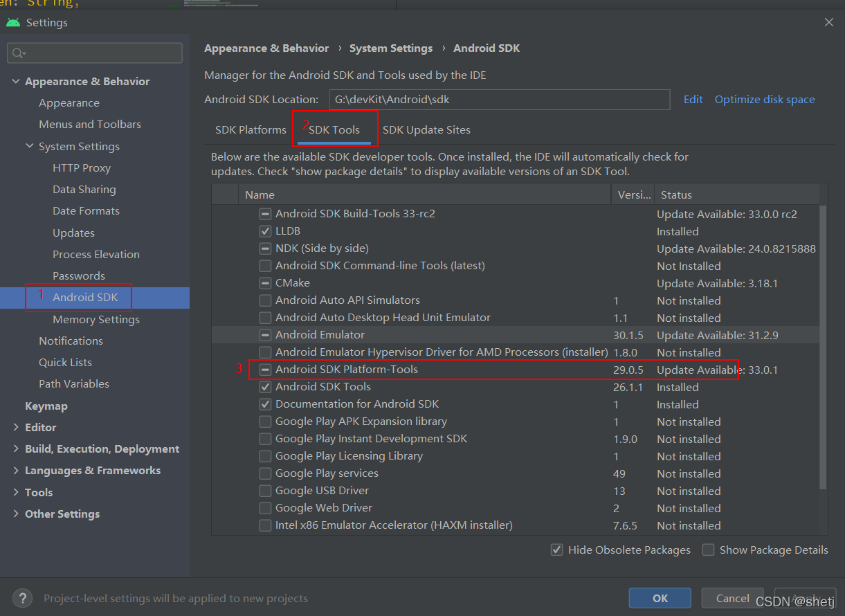Check Google Web Driver checkbox
Viewport: 845px width, 616px height.
pos(265,508)
